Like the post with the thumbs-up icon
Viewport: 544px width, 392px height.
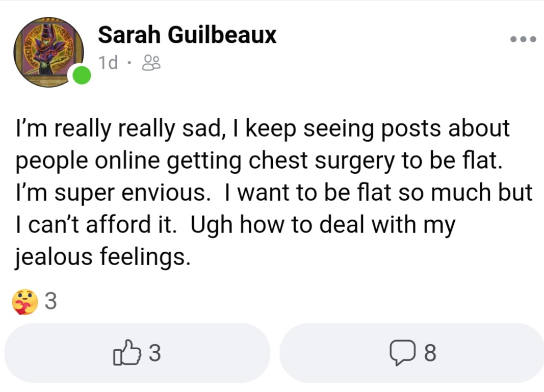[127, 352]
